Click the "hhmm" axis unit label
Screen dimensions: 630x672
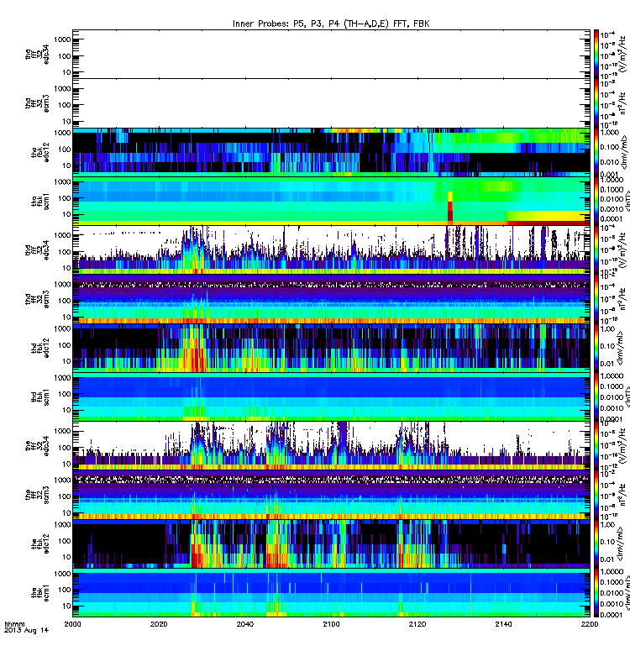(x=15, y=624)
